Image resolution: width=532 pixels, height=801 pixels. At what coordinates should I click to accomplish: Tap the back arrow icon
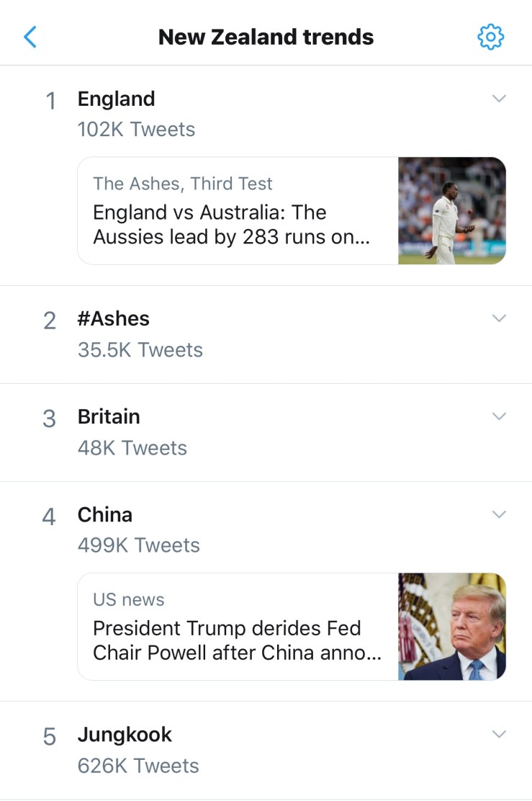click(x=30, y=37)
